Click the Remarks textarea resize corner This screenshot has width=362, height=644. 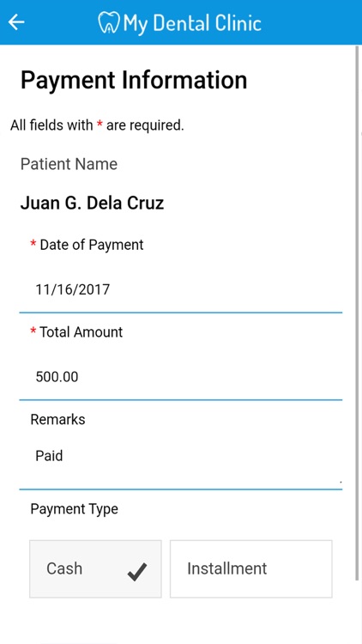(341, 481)
